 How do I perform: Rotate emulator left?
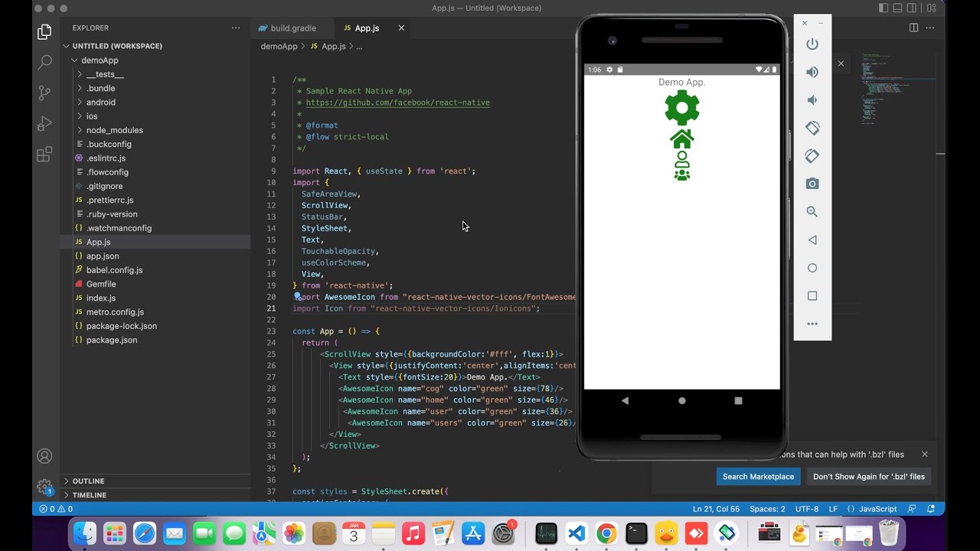(812, 128)
